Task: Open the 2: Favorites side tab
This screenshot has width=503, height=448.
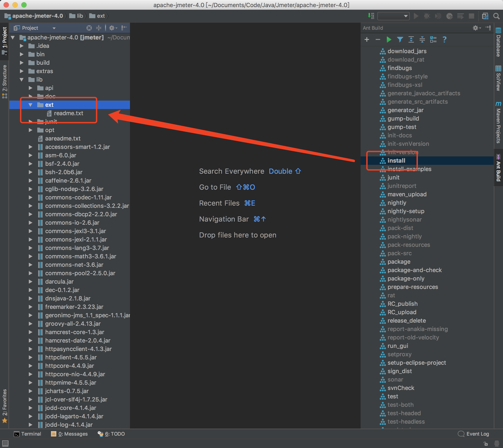Action: [x=4, y=406]
